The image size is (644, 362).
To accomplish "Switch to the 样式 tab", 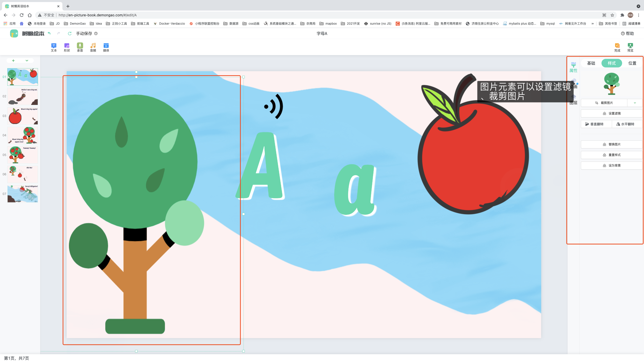I will 612,63.
